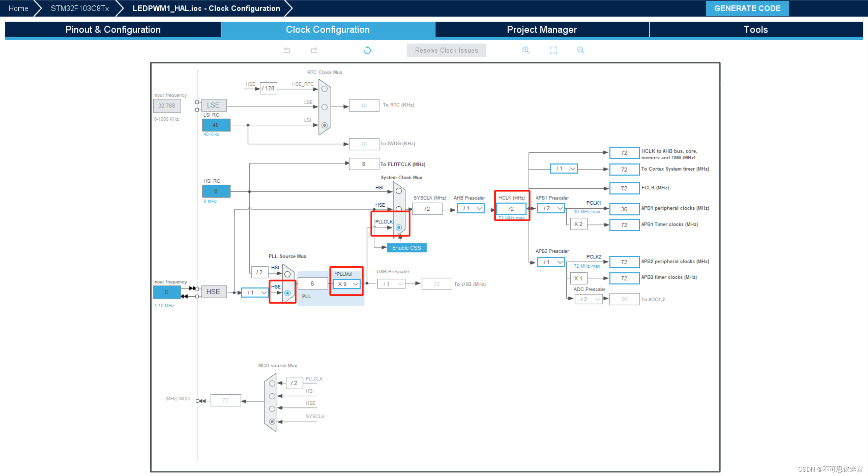Switch to Pinout & Configuration tab

(x=113, y=29)
